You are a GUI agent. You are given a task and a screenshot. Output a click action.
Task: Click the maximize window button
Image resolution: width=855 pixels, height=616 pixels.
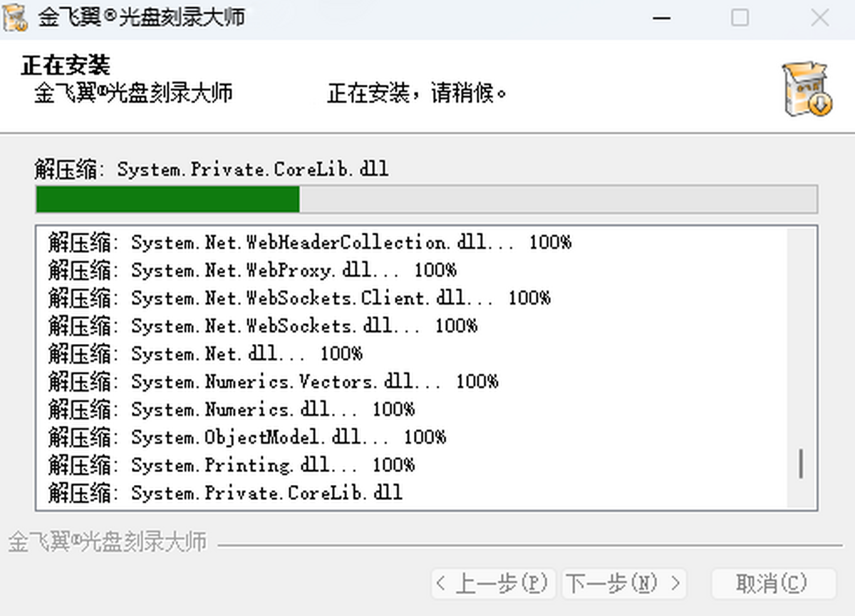tap(740, 18)
